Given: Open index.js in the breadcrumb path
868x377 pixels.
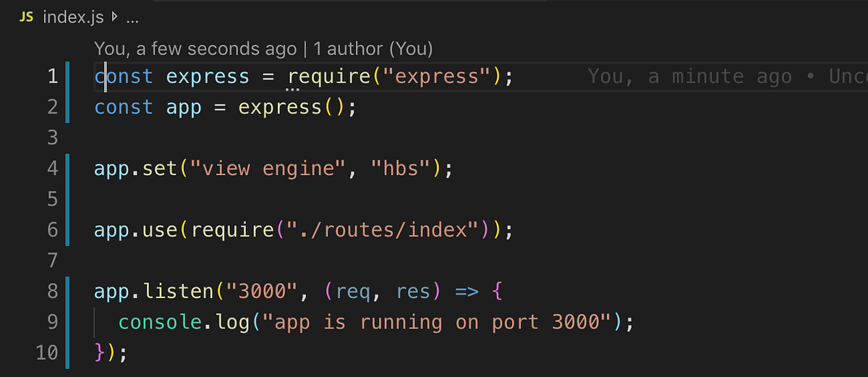Looking at the screenshot, I should (x=73, y=18).
